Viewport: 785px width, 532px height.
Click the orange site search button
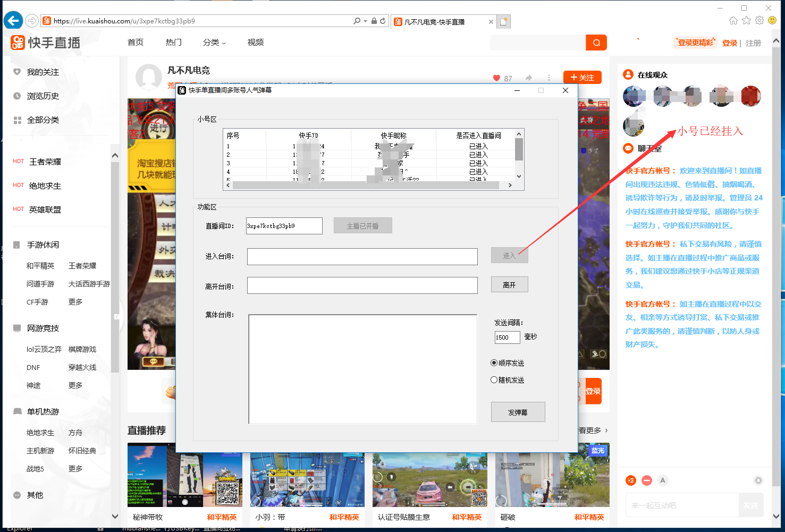click(x=596, y=43)
